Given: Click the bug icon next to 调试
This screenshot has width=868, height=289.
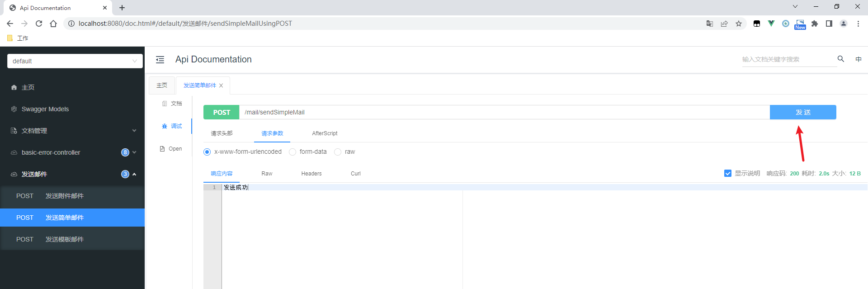Looking at the screenshot, I should [x=165, y=126].
